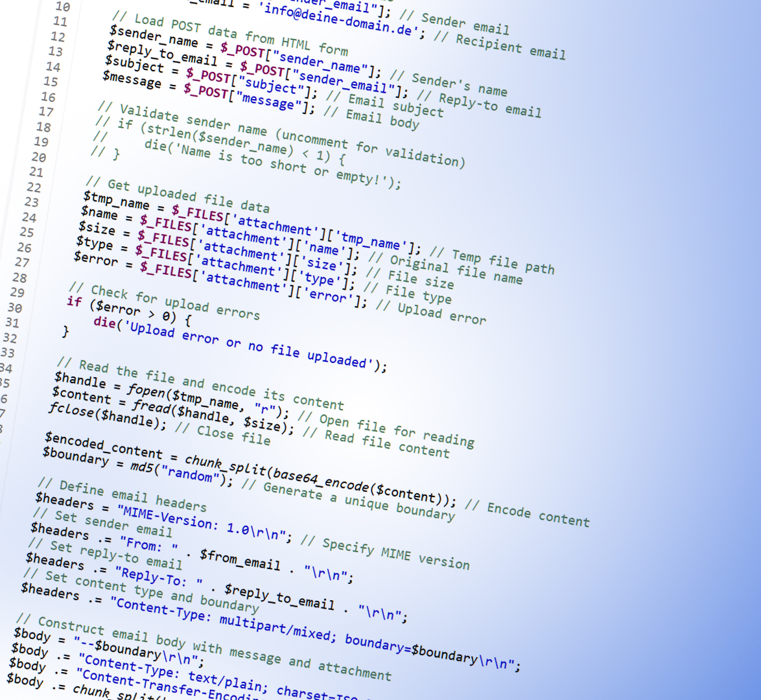Image resolution: width=761 pixels, height=700 pixels.
Task: Click the '// Check for upload errors' comment
Action: [165, 301]
